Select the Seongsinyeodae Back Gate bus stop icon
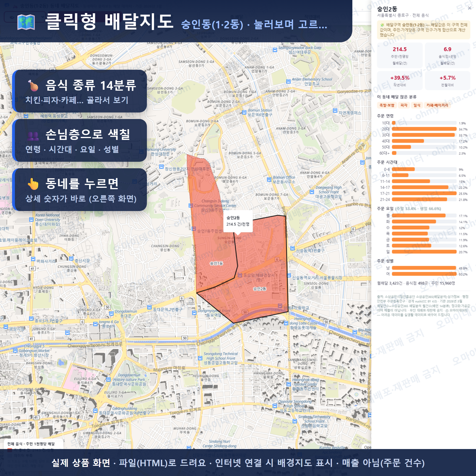Viewport: 476px width, 476px height. pos(275,50)
